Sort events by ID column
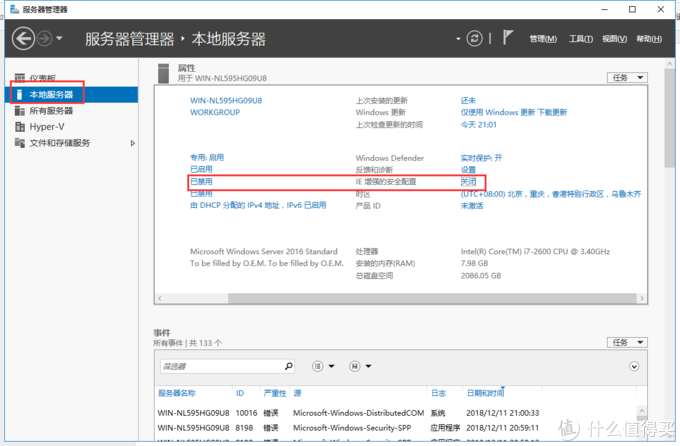 tap(240, 393)
